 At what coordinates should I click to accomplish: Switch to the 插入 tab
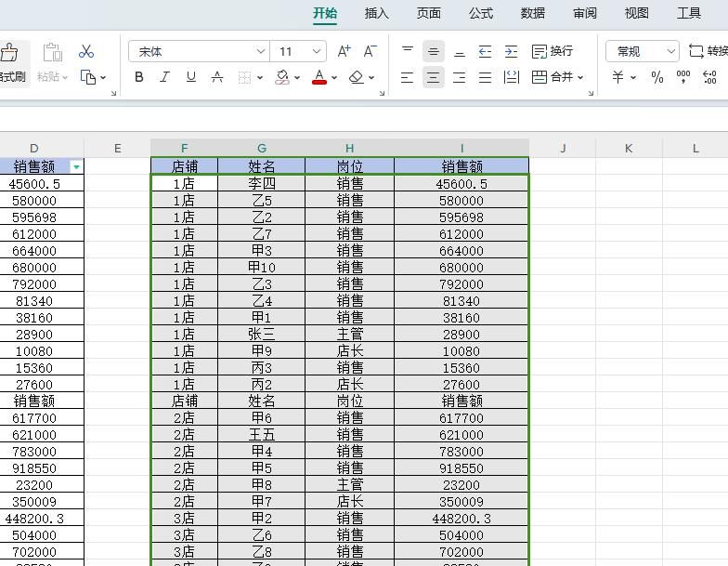[377, 13]
